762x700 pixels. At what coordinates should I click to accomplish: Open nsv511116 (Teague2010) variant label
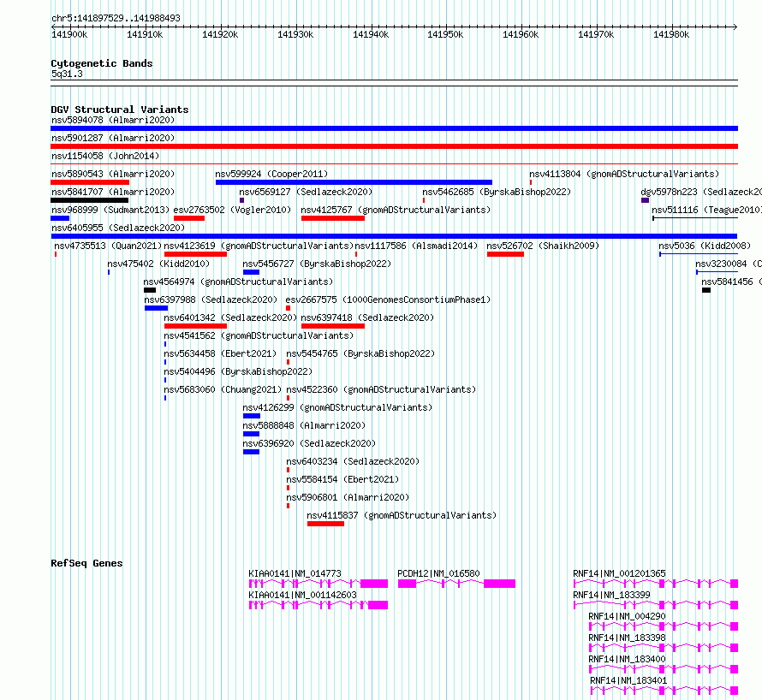click(x=706, y=210)
